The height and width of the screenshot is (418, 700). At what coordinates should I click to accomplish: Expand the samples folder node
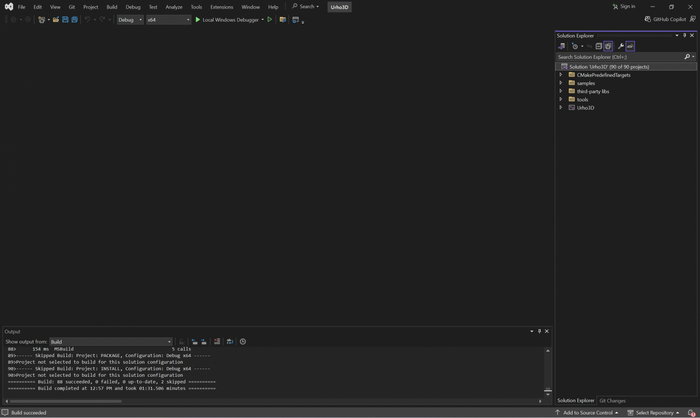(x=561, y=83)
